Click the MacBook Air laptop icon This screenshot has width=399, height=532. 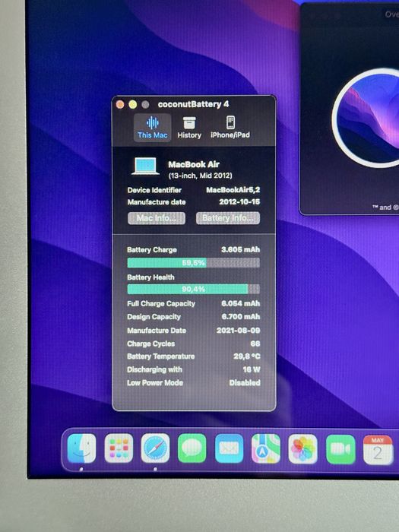(x=146, y=166)
